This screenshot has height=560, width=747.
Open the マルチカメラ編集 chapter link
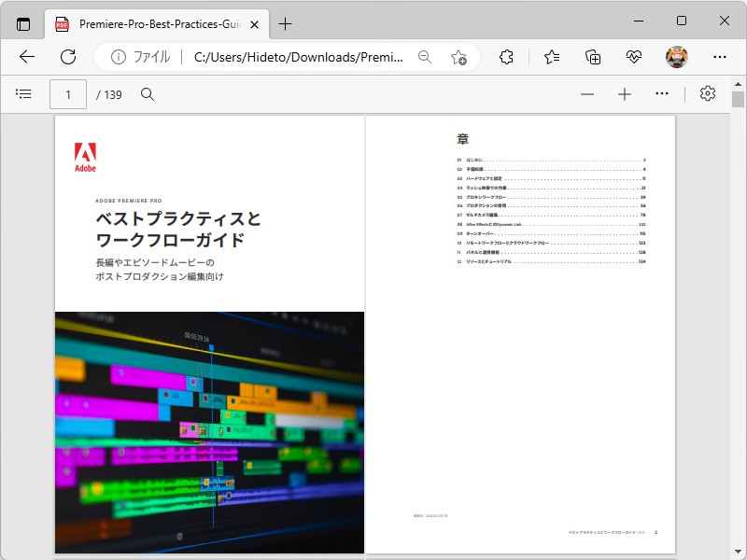tap(486, 215)
